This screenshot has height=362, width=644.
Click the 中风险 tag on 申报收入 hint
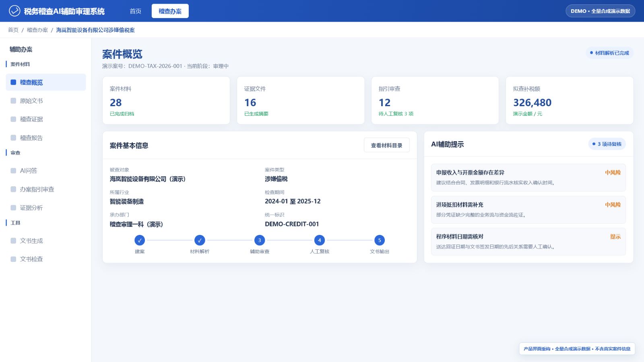pos(613,173)
